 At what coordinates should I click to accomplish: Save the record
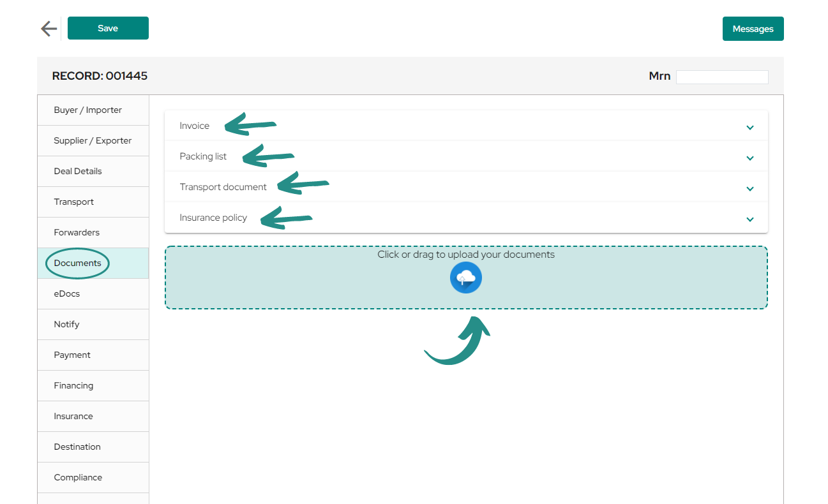pyautogui.click(x=108, y=28)
